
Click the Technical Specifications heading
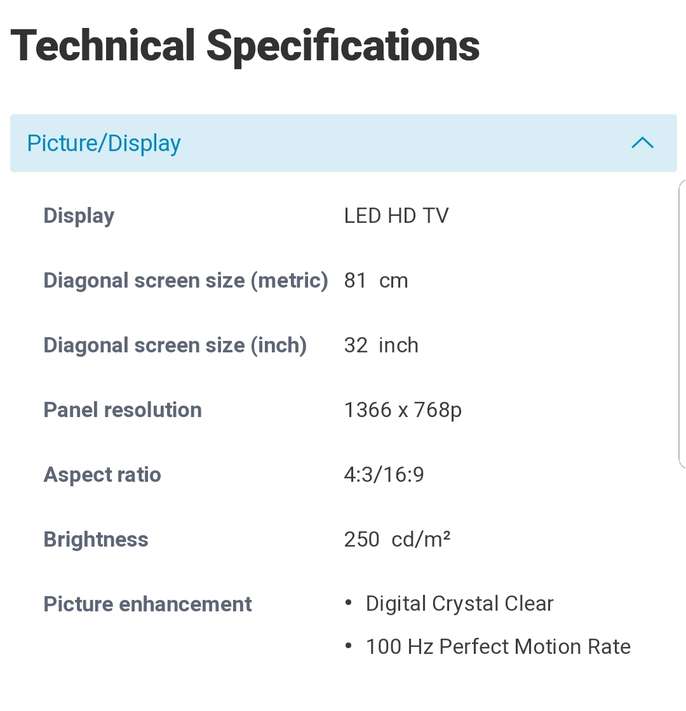click(x=245, y=46)
